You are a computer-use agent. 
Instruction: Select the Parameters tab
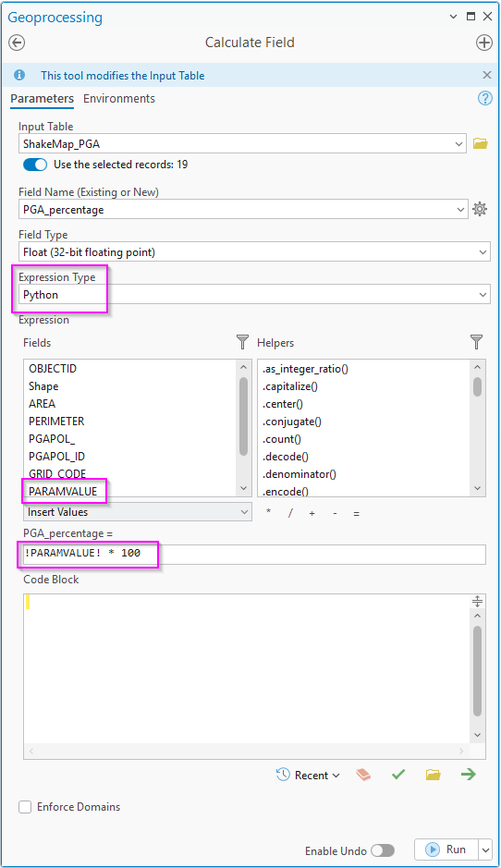[x=43, y=99]
